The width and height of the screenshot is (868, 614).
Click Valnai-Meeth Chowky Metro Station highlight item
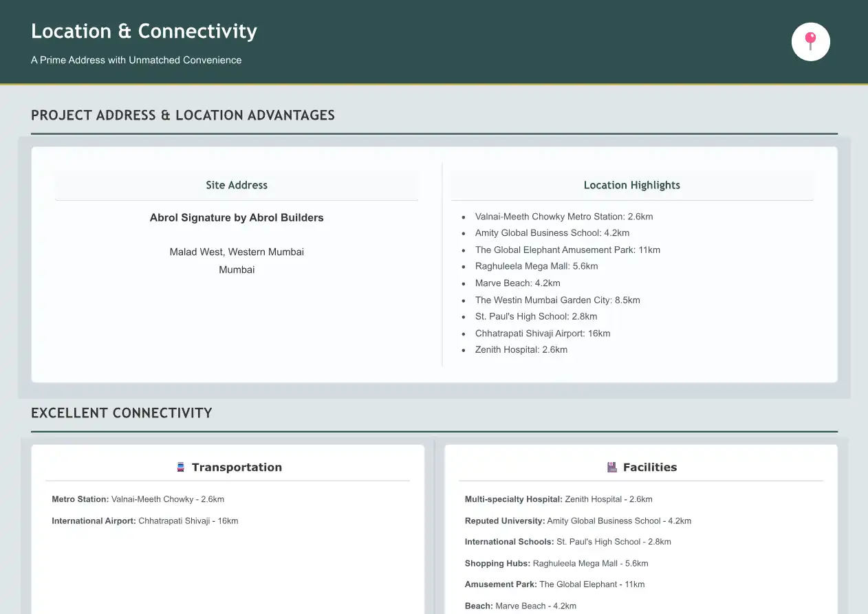[563, 217]
